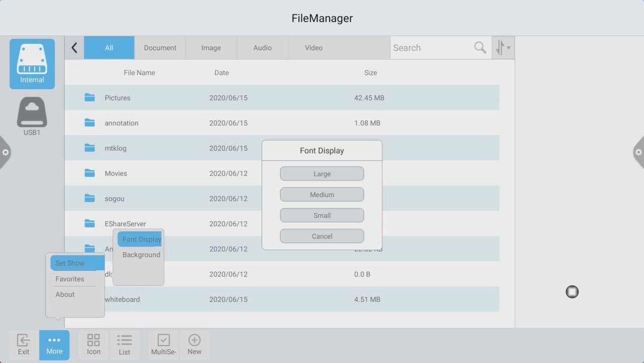Create new item with New icon
The height and width of the screenshot is (363, 644).
(x=195, y=344)
